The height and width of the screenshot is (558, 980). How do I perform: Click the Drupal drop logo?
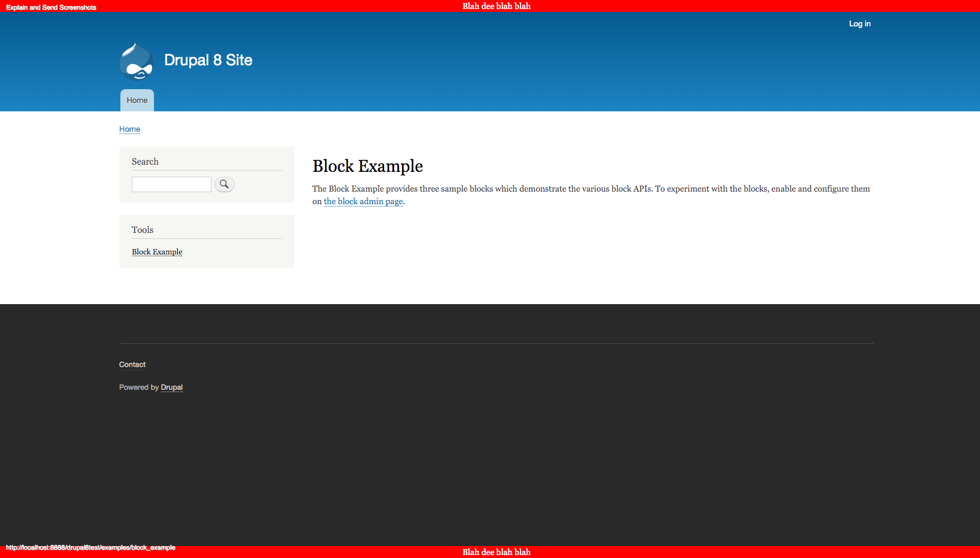click(137, 61)
